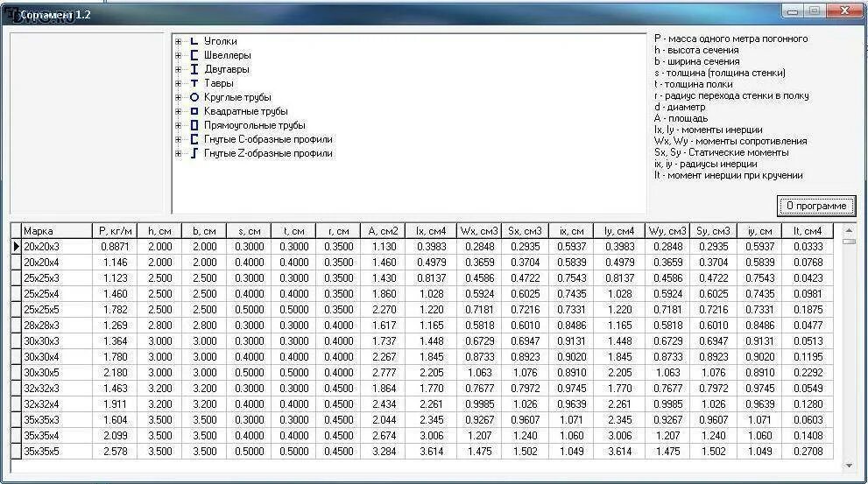Image resolution: width=868 pixels, height=484 pixels.
Task: Expand the Тавры tree node
Action: (x=179, y=83)
